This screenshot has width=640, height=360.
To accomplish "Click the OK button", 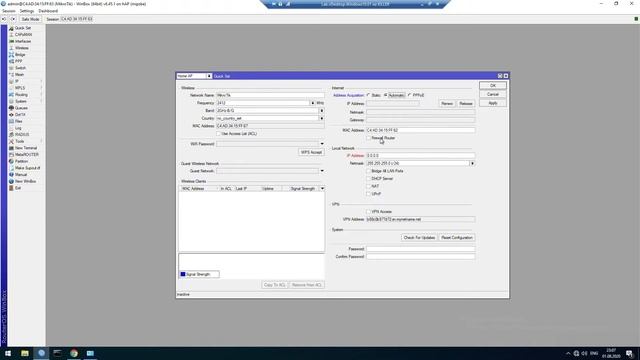I will (x=493, y=86).
